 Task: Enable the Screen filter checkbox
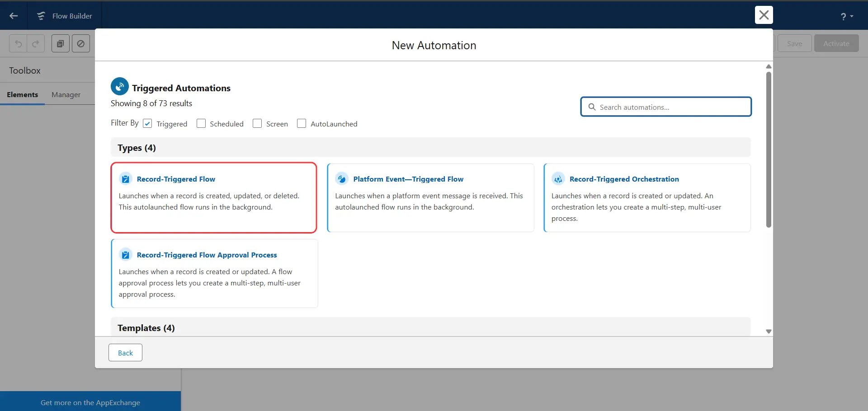pyautogui.click(x=257, y=123)
